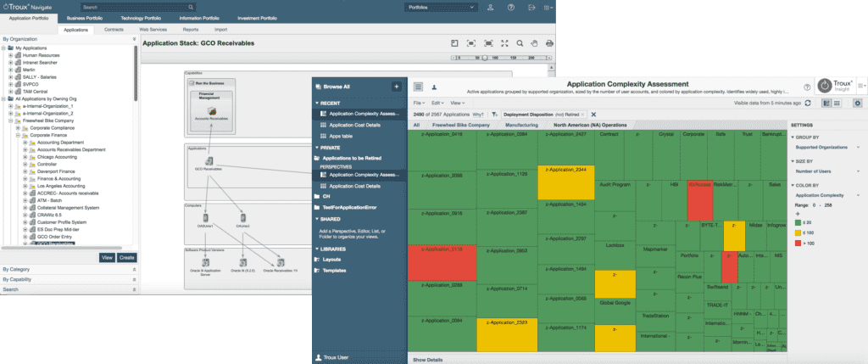Click the Troux Insight logo
The width and height of the screenshot is (868, 364).
tap(836, 87)
